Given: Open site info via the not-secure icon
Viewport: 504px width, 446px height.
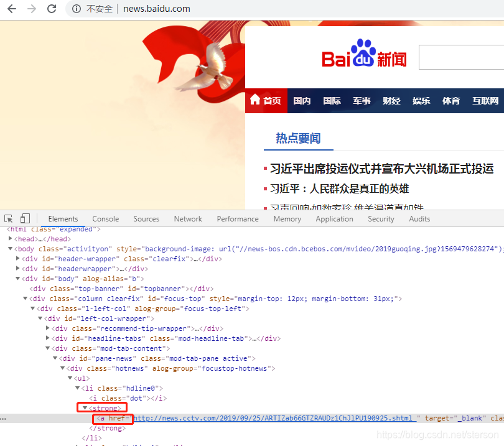Looking at the screenshot, I should (x=77, y=9).
